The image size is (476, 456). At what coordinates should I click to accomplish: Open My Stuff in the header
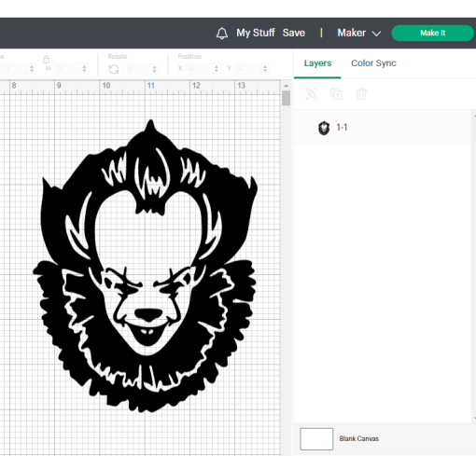point(256,33)
